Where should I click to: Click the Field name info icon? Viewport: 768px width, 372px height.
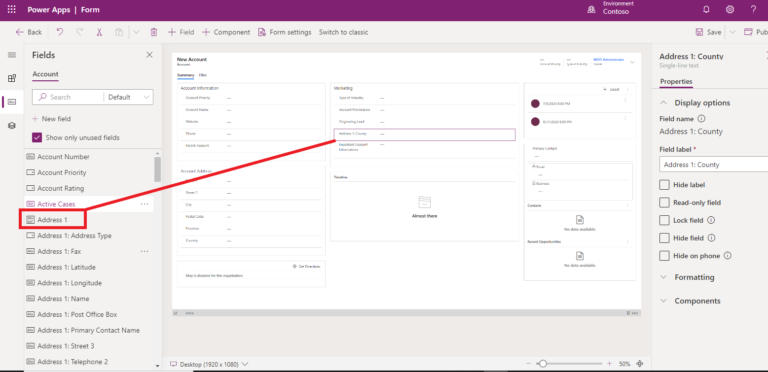click(701, 118)
